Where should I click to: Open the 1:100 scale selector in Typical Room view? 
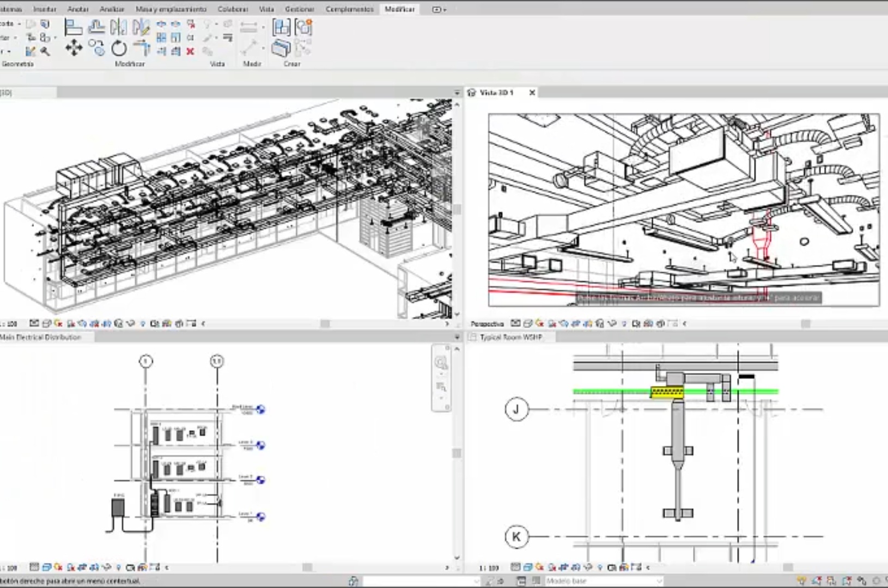point(489,568)
